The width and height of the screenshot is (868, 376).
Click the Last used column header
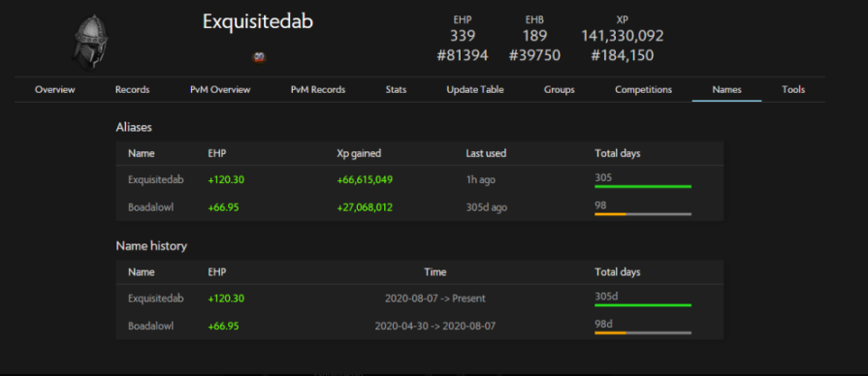[486, 154]
